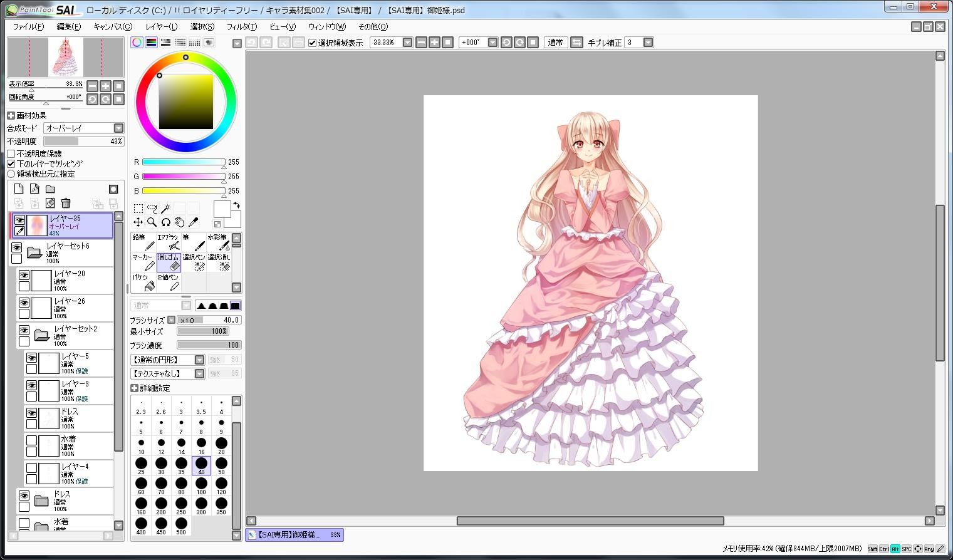Zoom in with navigator plus button

105,86
